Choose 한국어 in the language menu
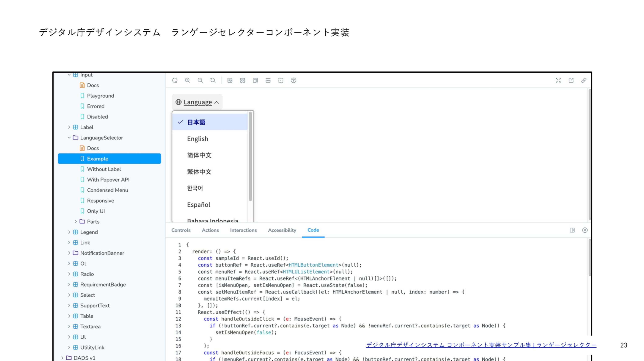The height and width of the screenshot is (361, 644). 195,188
